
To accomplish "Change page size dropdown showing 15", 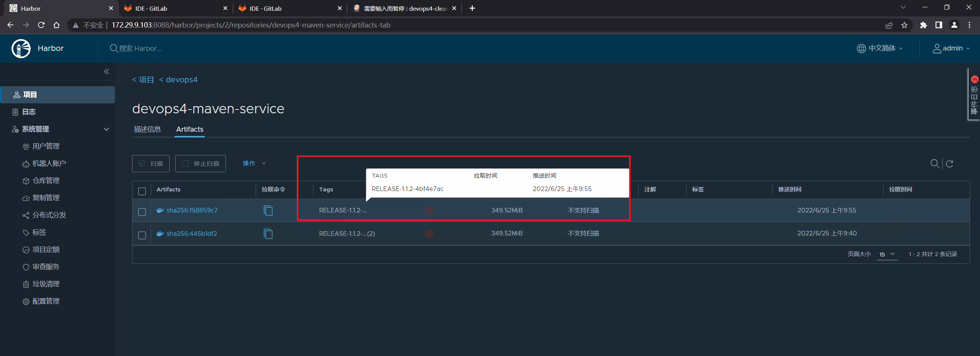I will click(887, 254).
